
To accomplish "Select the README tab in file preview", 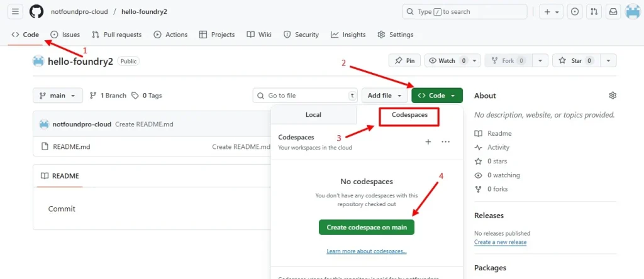I will pyautogui.click(x=60, y=176).
